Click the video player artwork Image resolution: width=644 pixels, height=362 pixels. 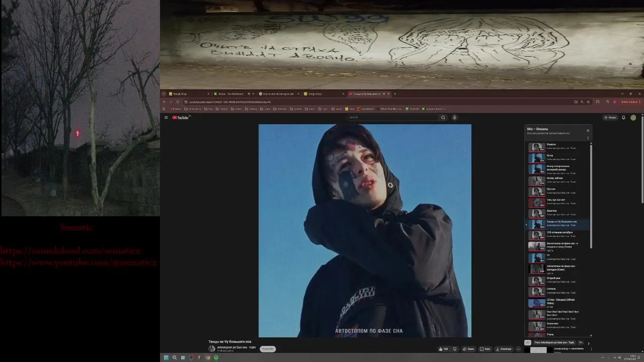coord(365,230)
